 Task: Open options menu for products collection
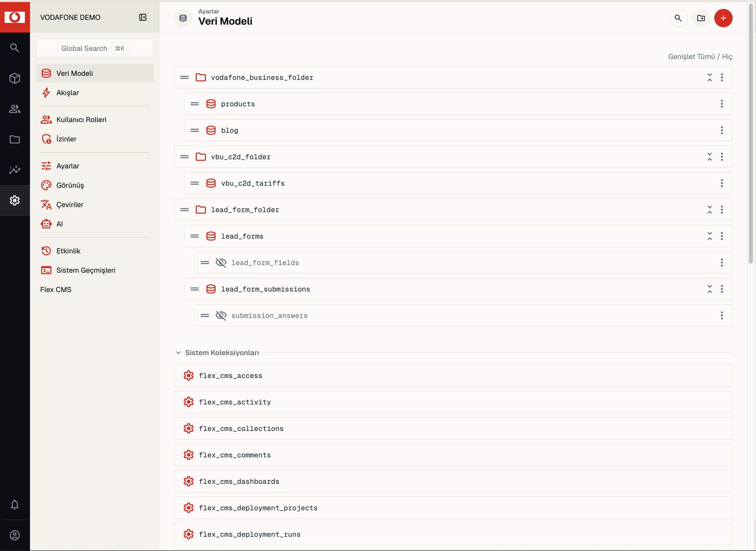tap(722, 104)
